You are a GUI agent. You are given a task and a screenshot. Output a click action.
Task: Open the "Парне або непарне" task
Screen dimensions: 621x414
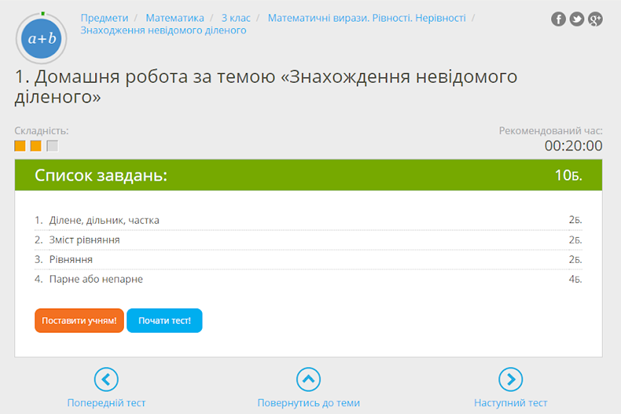pos(95,279)
